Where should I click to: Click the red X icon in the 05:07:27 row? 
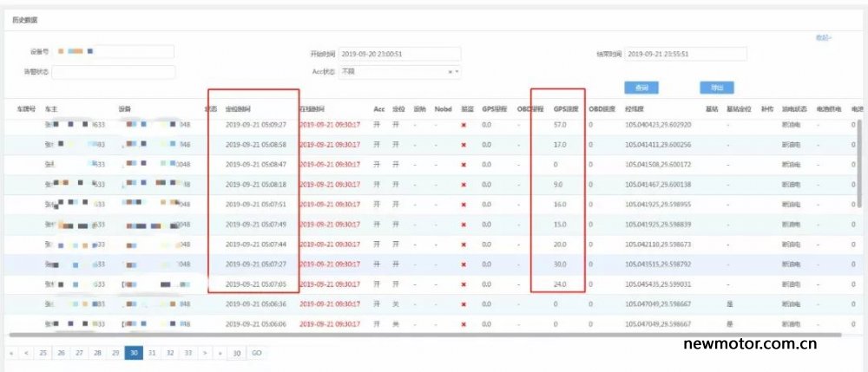464,264
